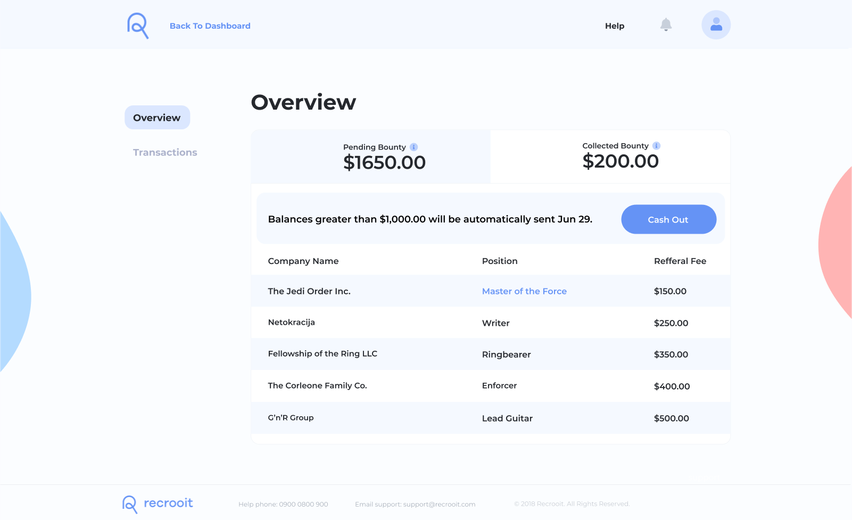Click the Collected Bounty info icon

656,146
